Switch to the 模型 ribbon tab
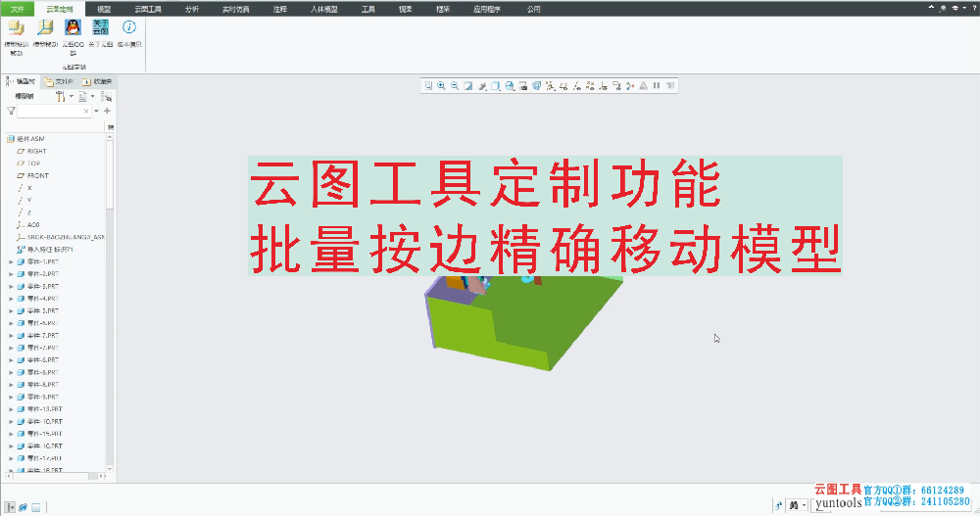This screenshot has width=980, height=516. click(x=104, y=9)
